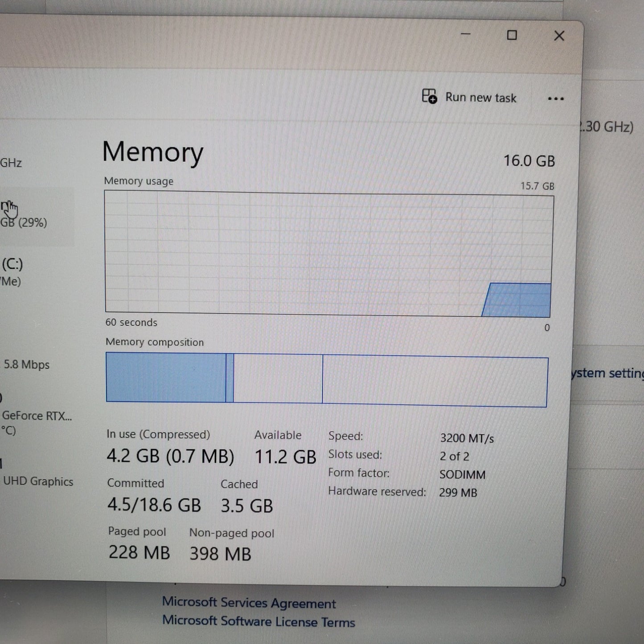Screen dimensions: 644x644
Task: Click the Memory heading
Action: [x=152, y=152]
